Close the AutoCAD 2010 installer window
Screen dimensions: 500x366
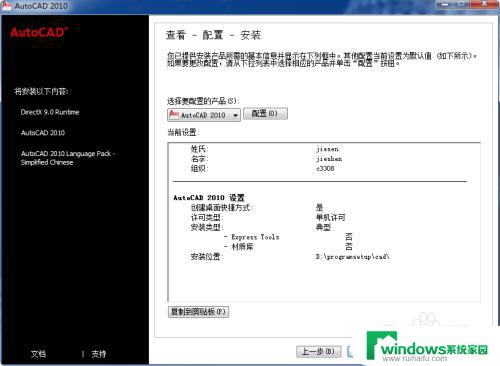pos(485,4)
